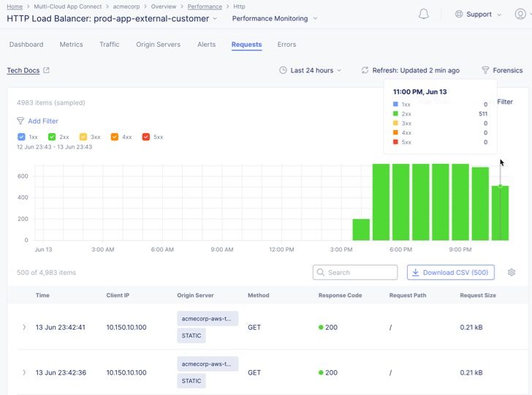This screenshot has height=395, width=532.
Task: Expand the 13 Jun 23:42:41 request row
Action: tap(24, 328)
